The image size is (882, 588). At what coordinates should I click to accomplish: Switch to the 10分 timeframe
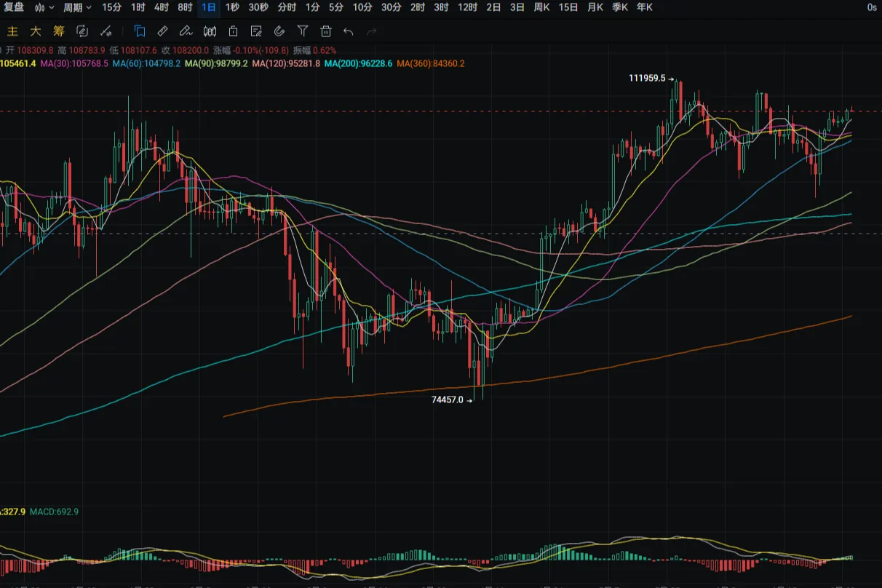362,7
